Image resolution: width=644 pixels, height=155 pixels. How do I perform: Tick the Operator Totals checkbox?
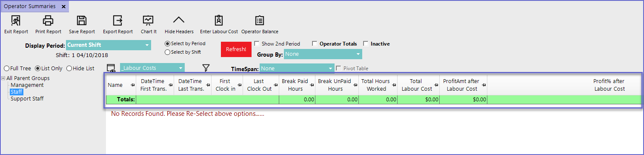315,43
